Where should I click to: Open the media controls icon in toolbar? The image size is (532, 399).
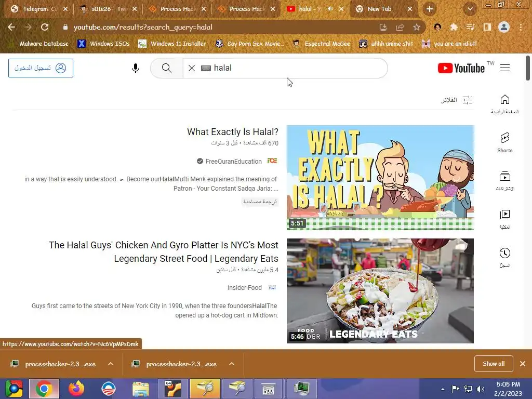(x=470, y=27)
